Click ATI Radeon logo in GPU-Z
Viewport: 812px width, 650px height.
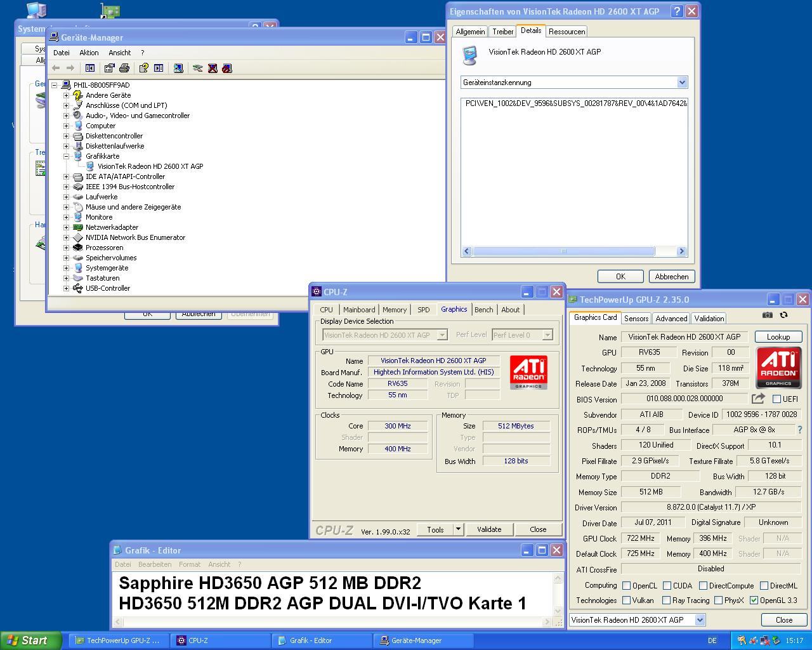(x=778, y=368)
